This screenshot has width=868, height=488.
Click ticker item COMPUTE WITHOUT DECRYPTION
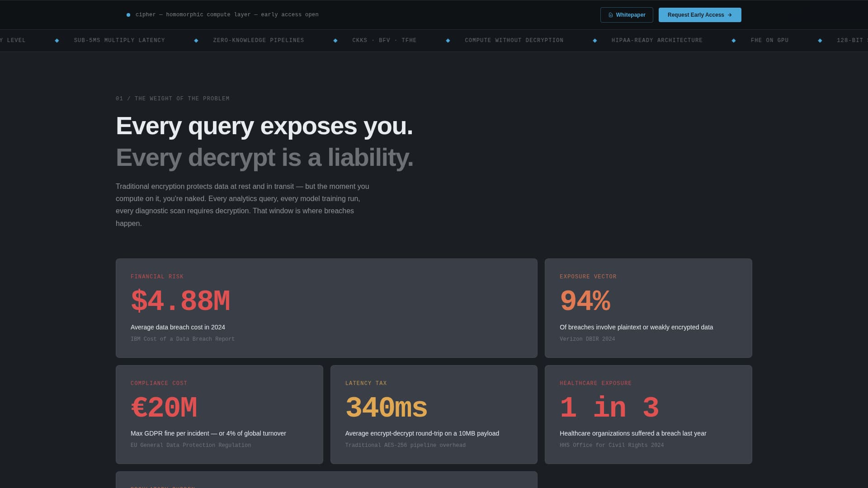click(x=514, y=41)
